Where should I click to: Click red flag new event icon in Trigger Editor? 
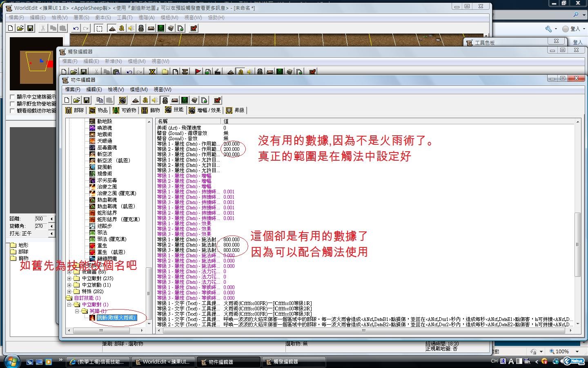pos(198,72)
